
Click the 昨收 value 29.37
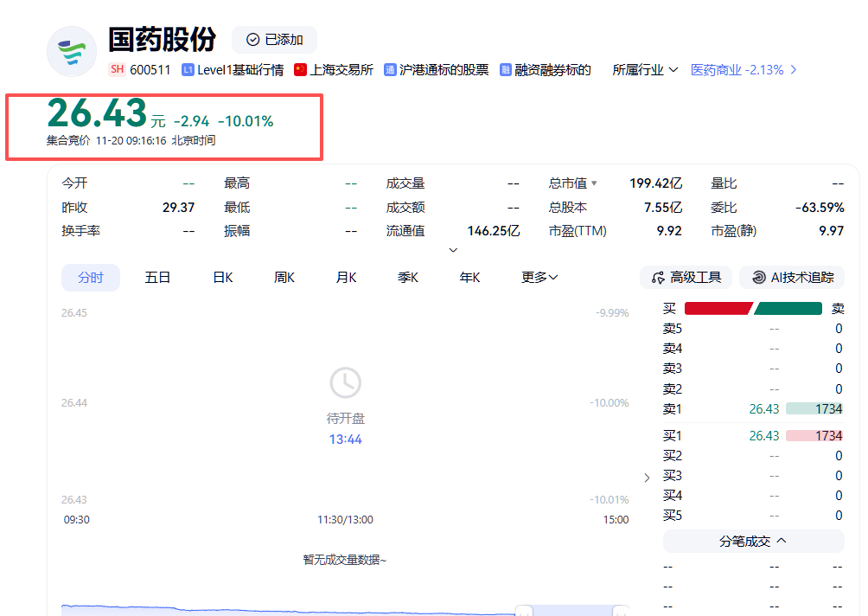(x=178, y=208)
